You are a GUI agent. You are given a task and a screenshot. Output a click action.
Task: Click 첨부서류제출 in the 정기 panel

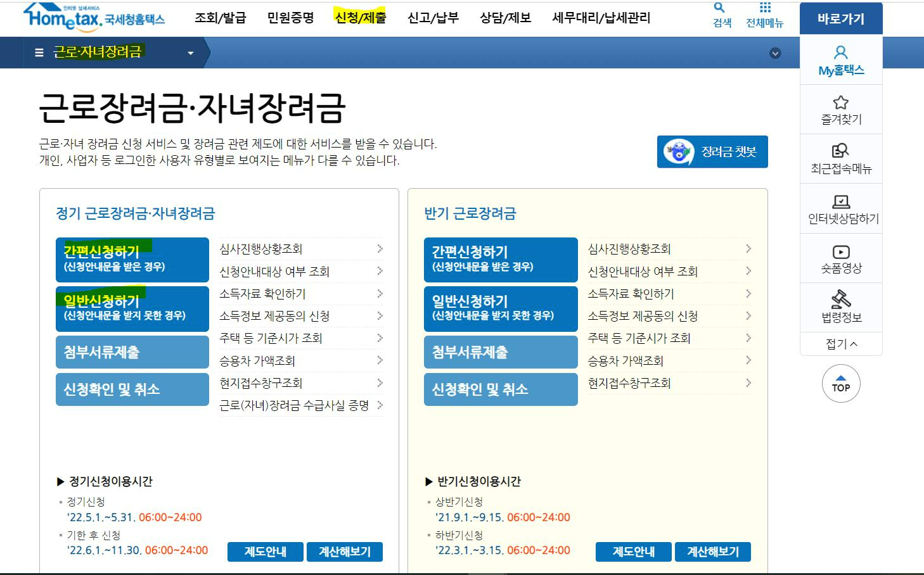[132, 352]
